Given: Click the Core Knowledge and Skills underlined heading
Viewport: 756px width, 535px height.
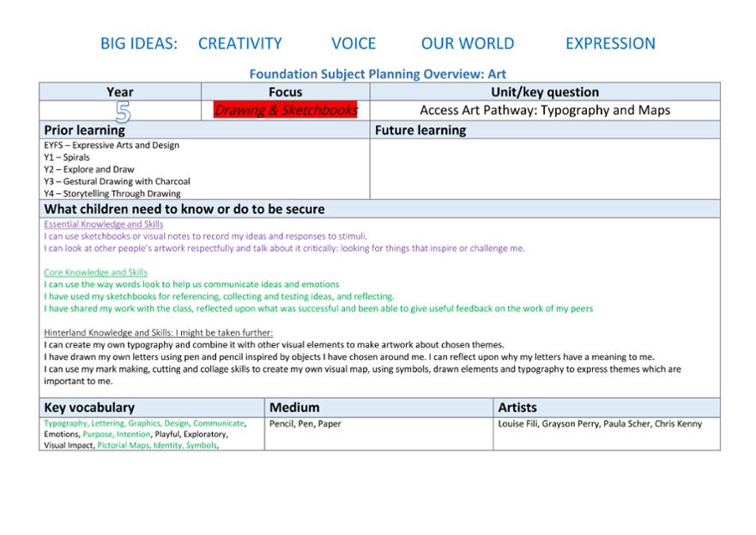Looking at the screenshot, I should pos(95,272).
